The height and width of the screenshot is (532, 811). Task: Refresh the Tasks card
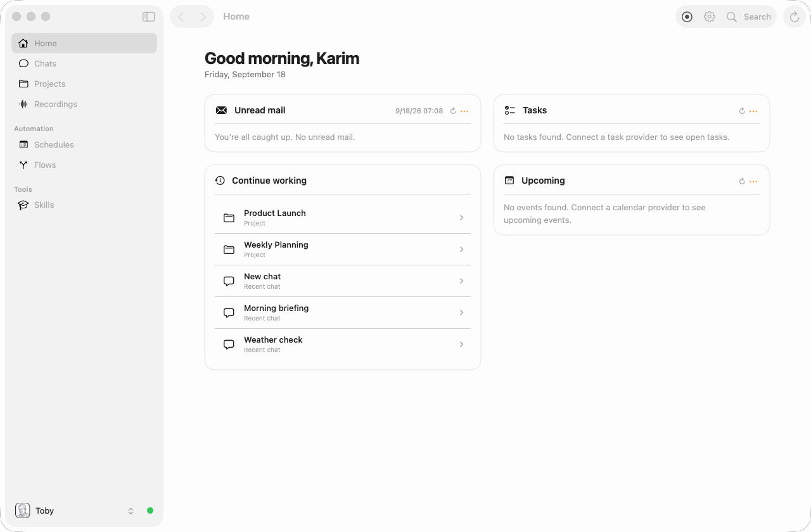742,111
